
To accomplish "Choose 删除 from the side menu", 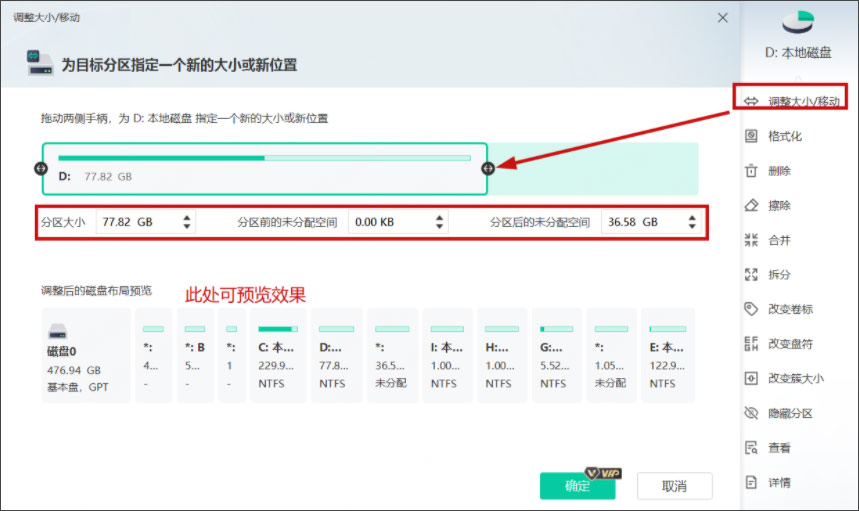I will 779,171.
